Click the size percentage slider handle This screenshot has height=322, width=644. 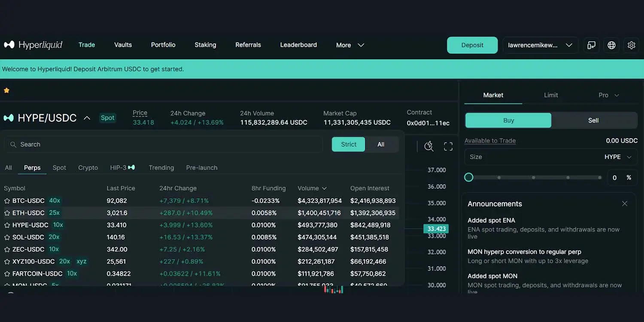pos(469,177)
